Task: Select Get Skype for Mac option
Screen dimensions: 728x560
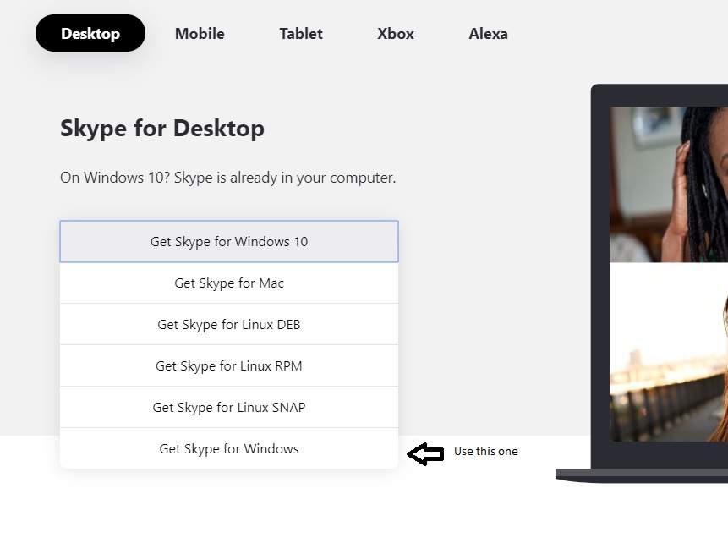Action: [229, 283]
